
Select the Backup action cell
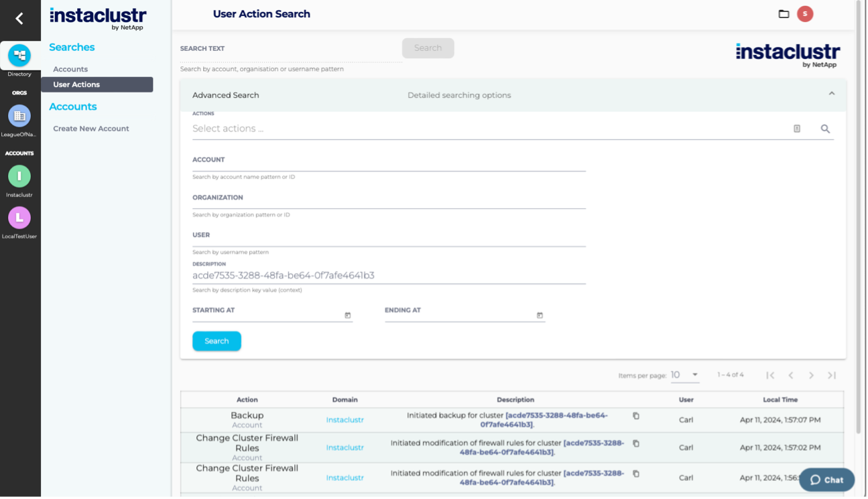pyautogui.click(x=247, y=420)
